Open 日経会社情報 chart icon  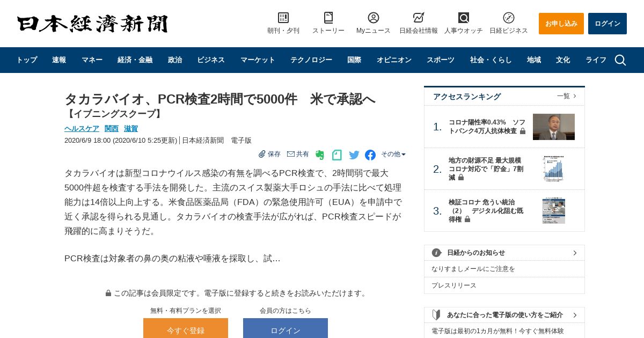419,18
